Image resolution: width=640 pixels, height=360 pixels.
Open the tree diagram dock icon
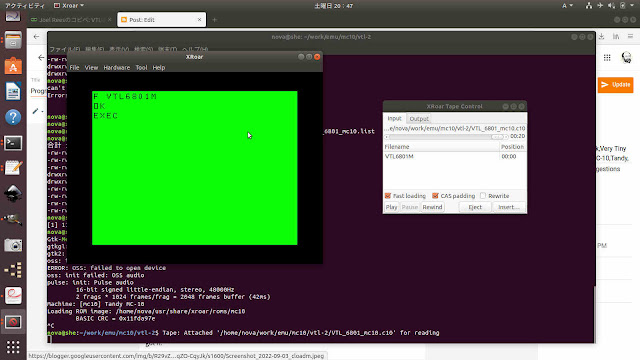[13, 270]
